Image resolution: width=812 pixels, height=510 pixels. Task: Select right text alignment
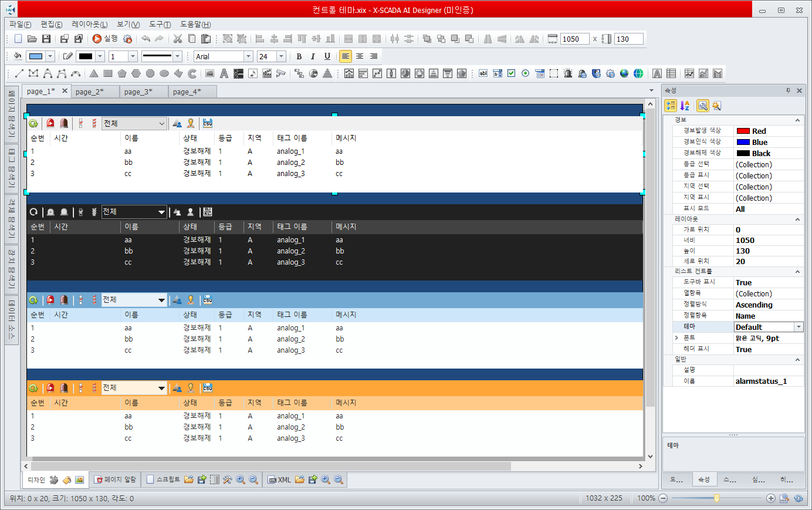(x=374, y=56)
